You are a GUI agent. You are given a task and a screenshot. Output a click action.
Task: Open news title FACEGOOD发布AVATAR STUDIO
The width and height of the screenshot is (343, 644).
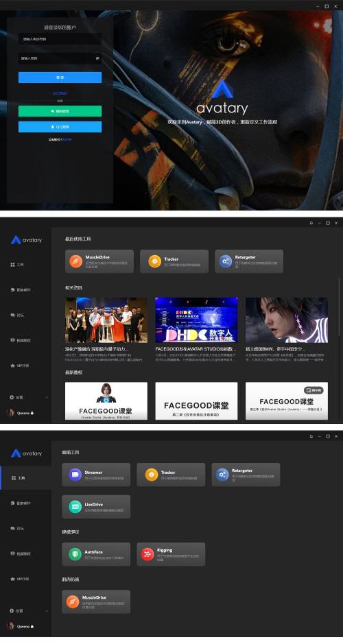tap(196, 349)
